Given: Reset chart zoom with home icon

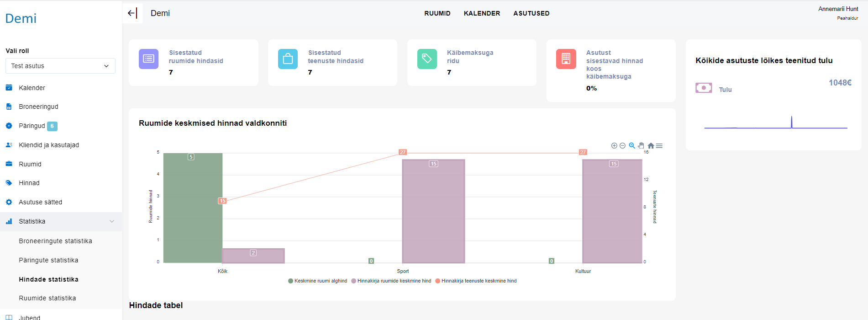Looking at the screenshot, I should (x=651, y=146).
